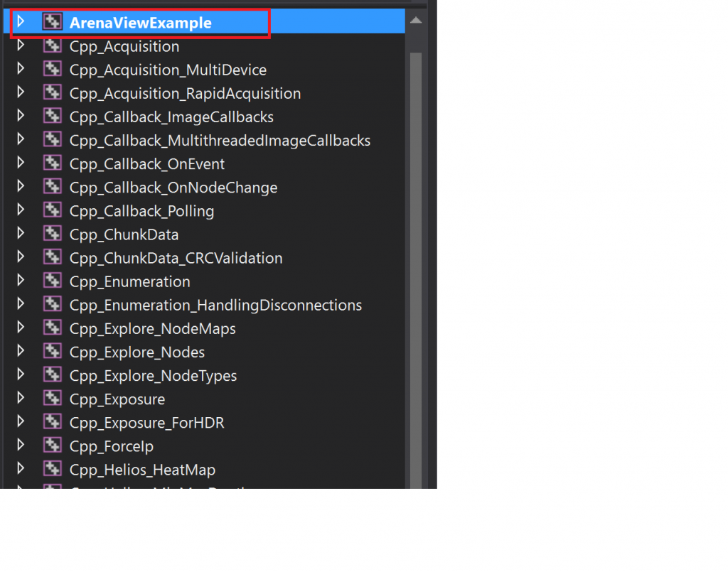Expand the Cpp_Explore_NodeMaps project node
Image resolution: width=728 pixels, height=572 pixels.
tap(20, 328)
